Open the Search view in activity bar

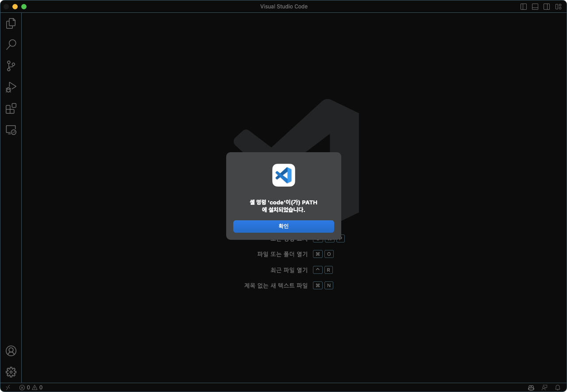click(x=11, y=45)
